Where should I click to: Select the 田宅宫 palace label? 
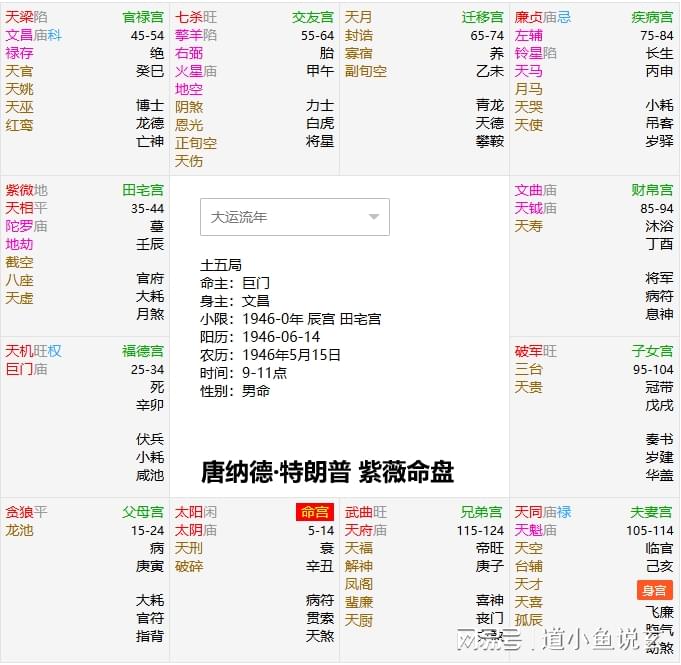tap(143, 190)
